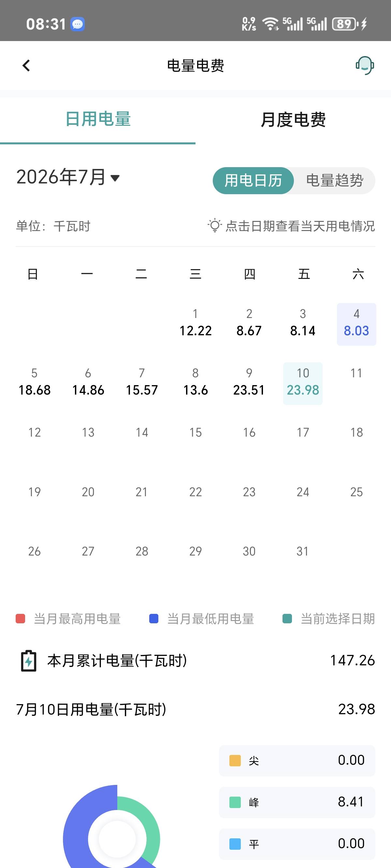Tap date 25 in calendar
This screenshot has width=391, height=868.
click(356, 492)
